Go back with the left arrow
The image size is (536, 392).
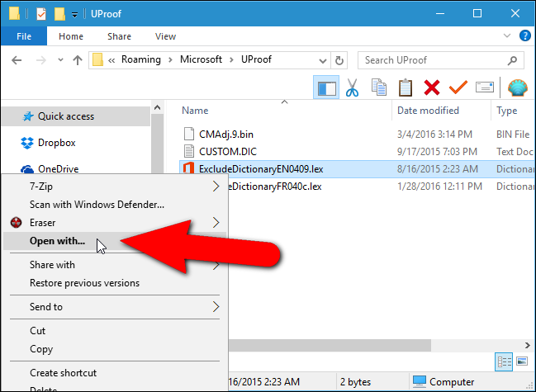[17, 60]
